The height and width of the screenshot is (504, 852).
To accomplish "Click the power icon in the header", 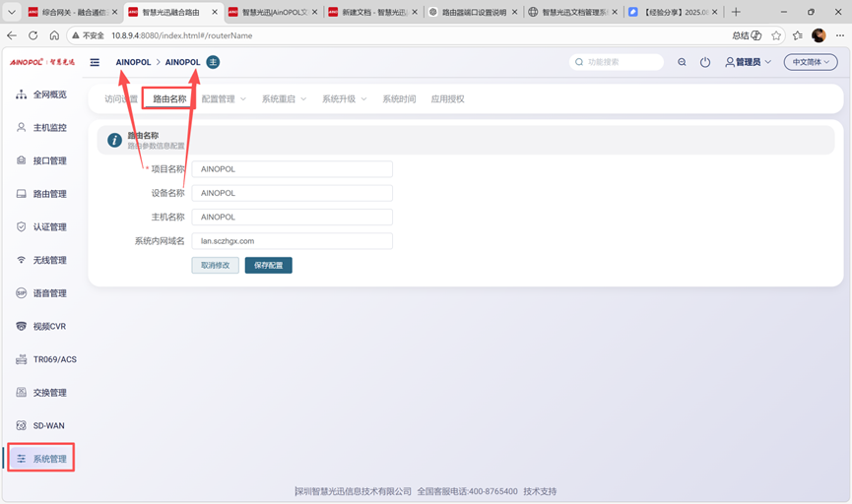I will [705, 62].
